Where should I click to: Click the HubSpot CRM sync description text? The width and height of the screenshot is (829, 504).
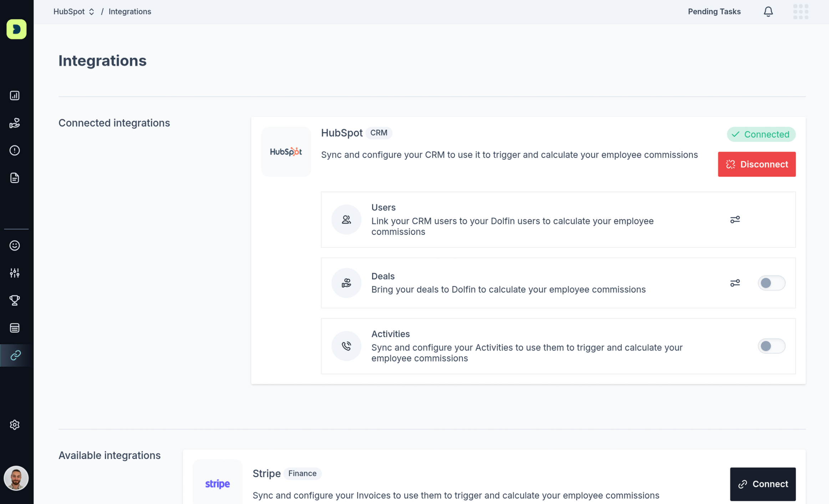(509, 155)
